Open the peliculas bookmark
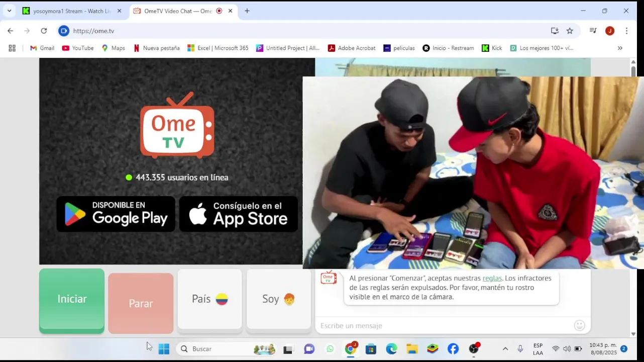The height and width of the screenshot is (362, 644). [x=399, y=48]
